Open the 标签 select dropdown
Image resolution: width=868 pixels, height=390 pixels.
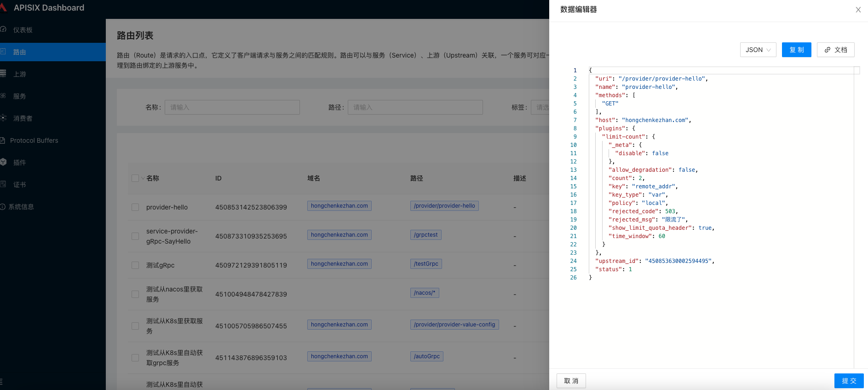click(x=540, y=107)
